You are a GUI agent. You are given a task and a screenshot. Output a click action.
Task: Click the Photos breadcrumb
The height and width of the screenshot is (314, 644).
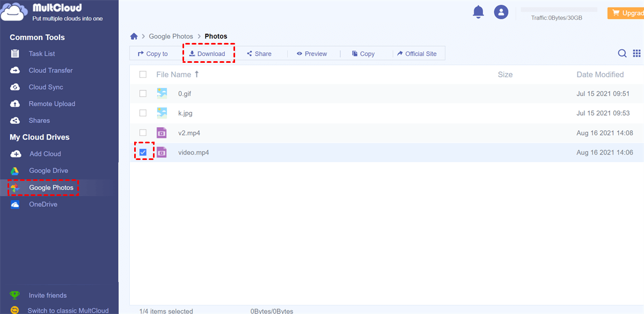tap(216, 36)
